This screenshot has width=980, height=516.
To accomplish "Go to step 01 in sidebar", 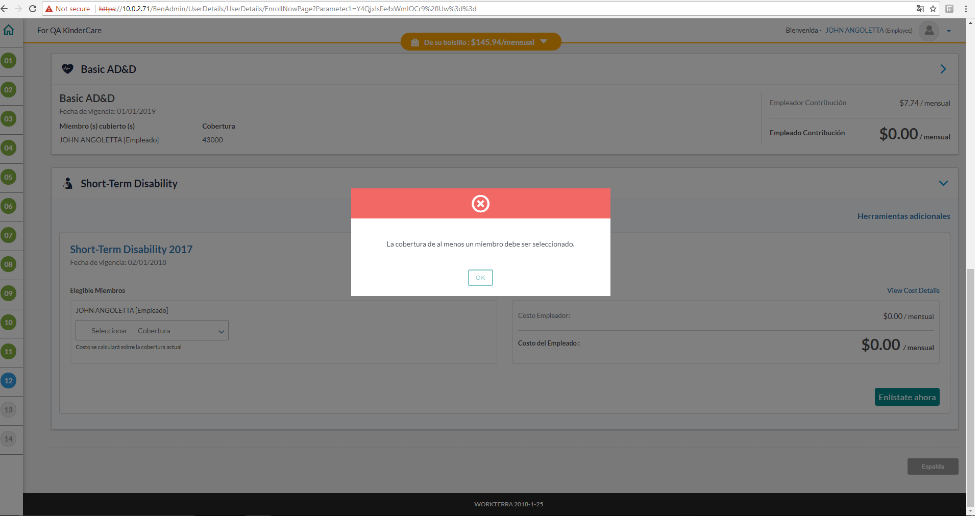I will point(9,61).
